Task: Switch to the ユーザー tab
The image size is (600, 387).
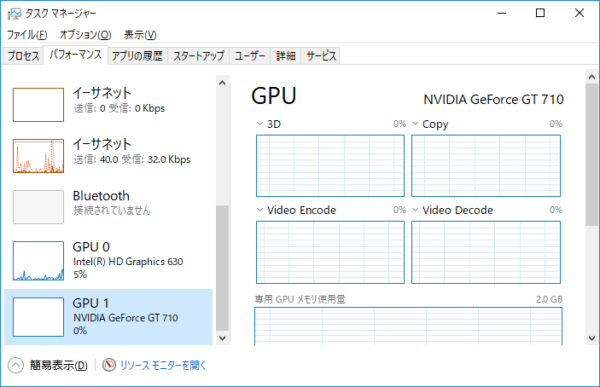Action: click(250, 56)
